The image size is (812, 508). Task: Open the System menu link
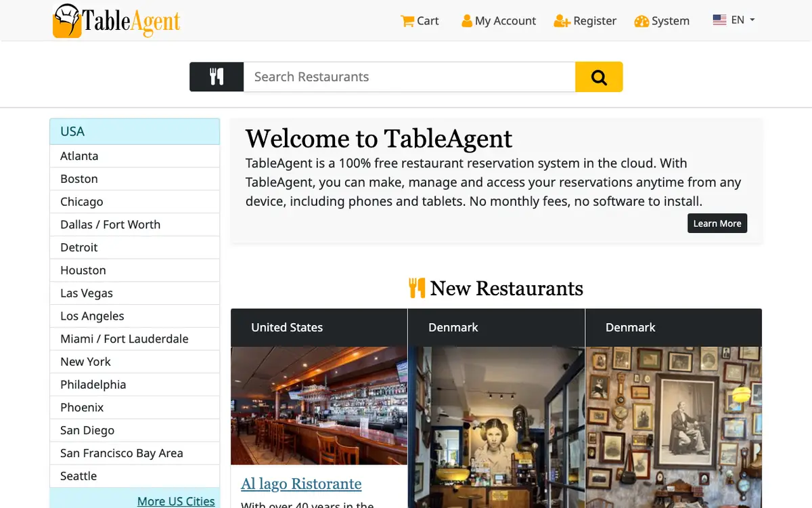(x=662, y=21)
